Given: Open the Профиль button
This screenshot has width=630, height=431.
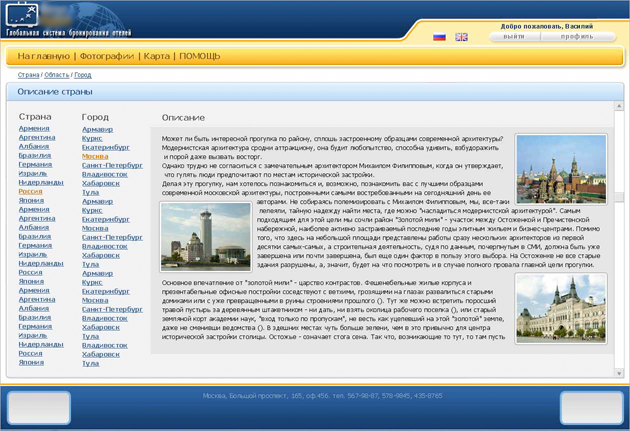Looking at the screenshot, I should [x=577, y=37].
